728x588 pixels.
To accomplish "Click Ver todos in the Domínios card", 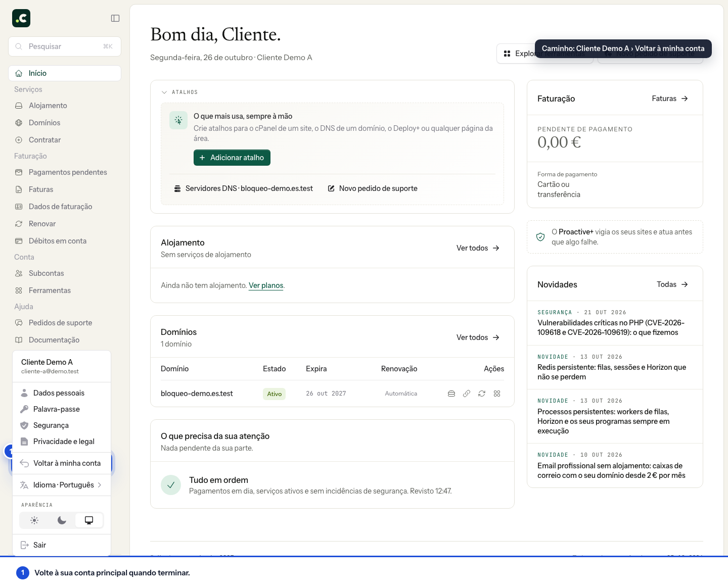I will coord(478,337).
